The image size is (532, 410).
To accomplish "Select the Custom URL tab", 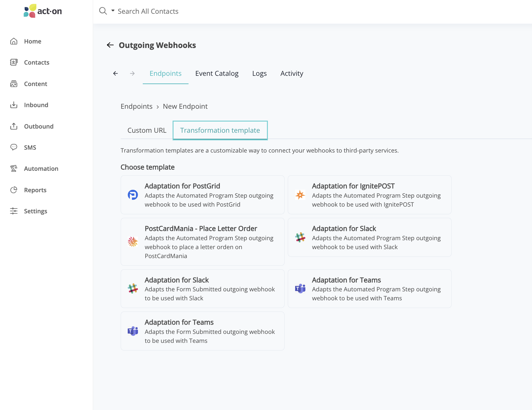I will coord(147,130).
